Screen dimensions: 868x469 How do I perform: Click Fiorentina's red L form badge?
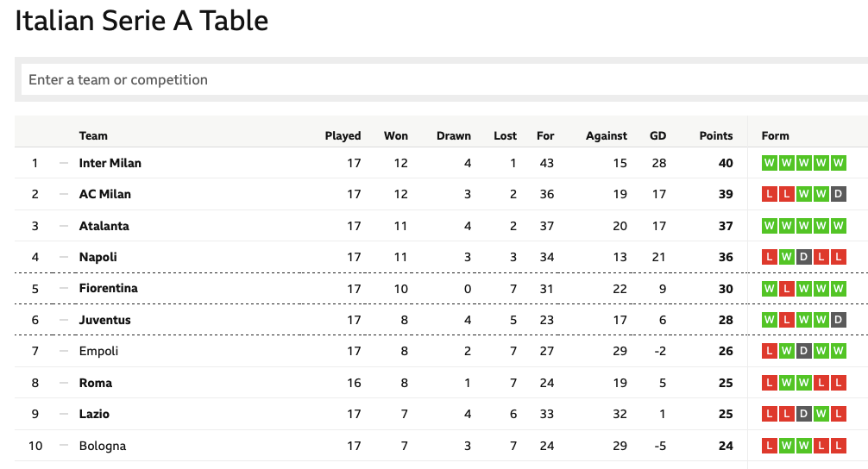pyautogui.click(x=786, y=288)
